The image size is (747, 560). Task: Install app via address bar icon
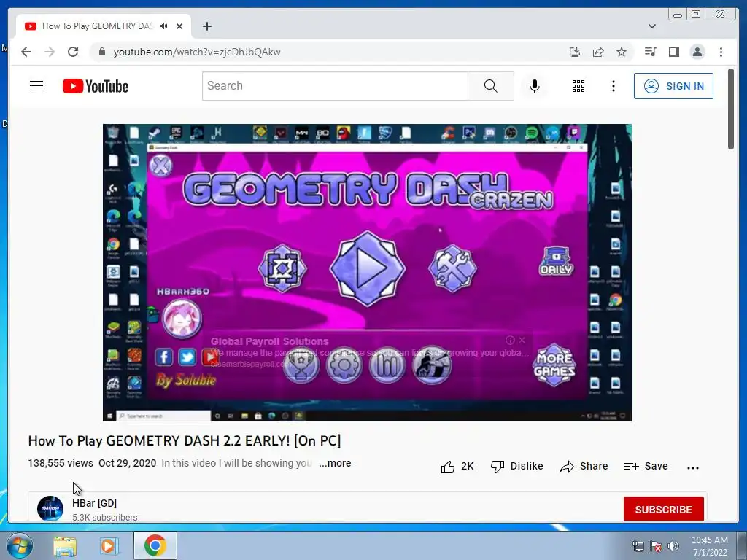pyautogui.click(x=575, y=52)
